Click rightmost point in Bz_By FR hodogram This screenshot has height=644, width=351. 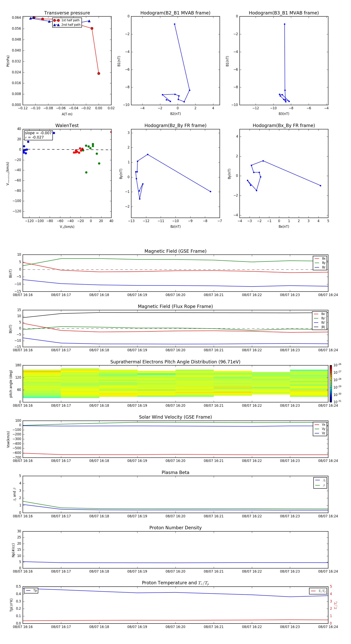pyautogui.click(x=210, y=191)
